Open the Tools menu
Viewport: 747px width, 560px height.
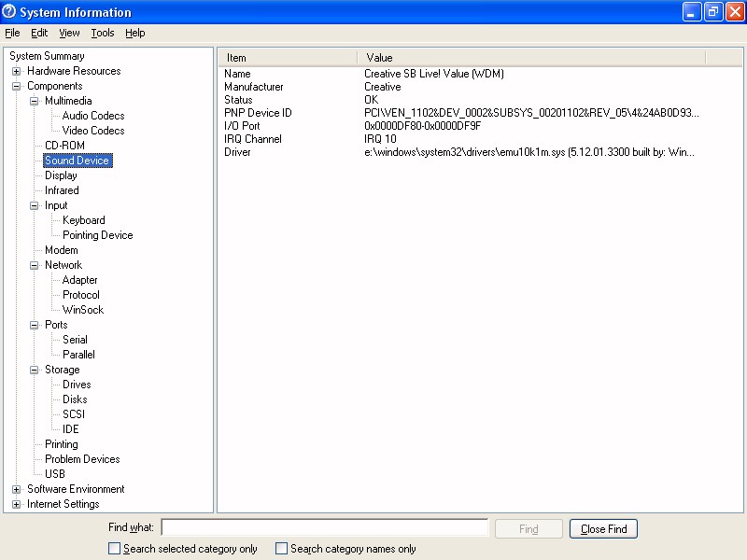[103, 33]
